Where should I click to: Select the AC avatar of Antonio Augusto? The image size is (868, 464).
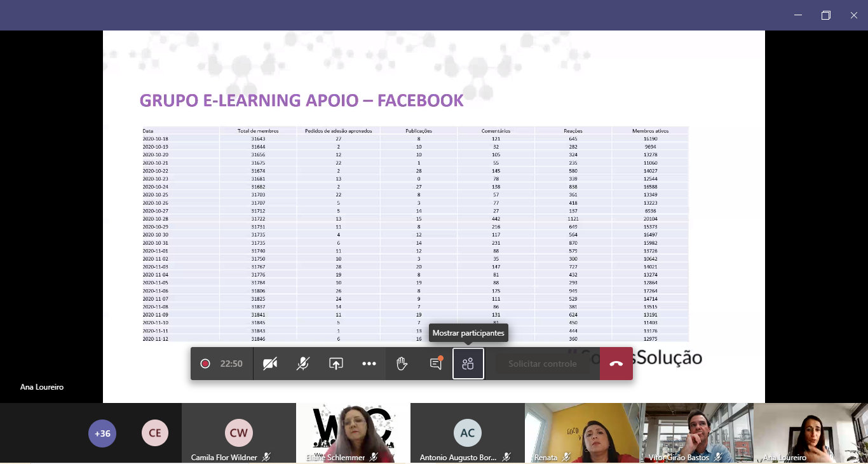[468, 433]
